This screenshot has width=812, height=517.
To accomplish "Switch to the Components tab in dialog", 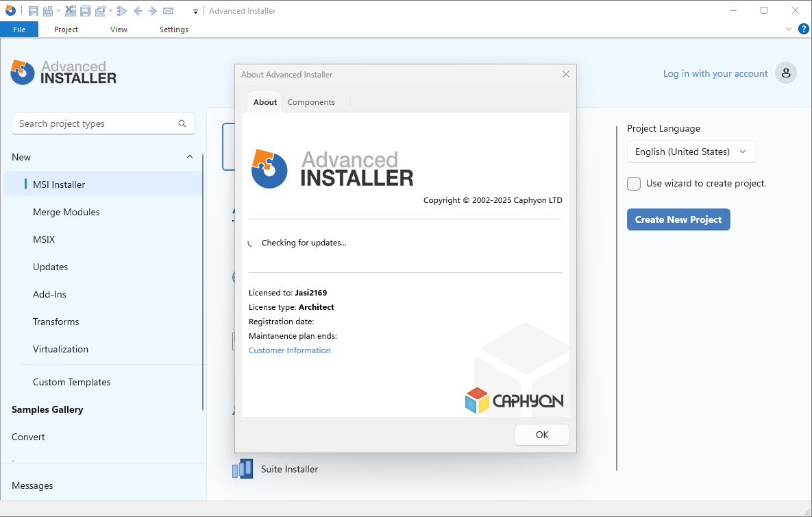I will pos(311,102).
